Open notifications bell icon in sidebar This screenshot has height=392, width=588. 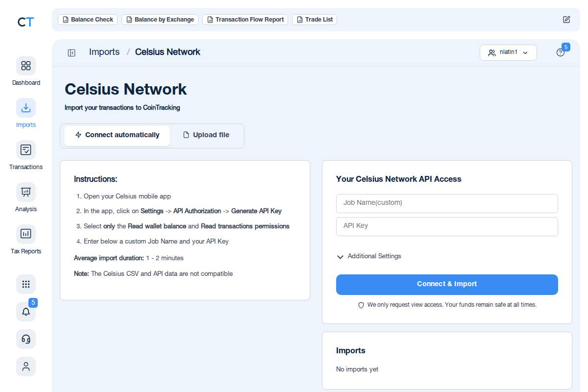click(26, 312)
